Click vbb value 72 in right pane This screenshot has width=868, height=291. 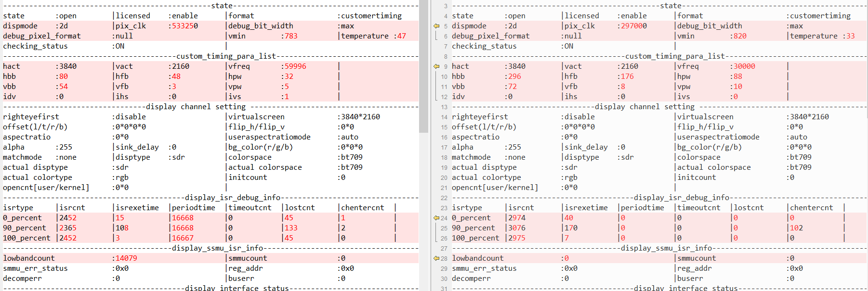pos(513,87)
